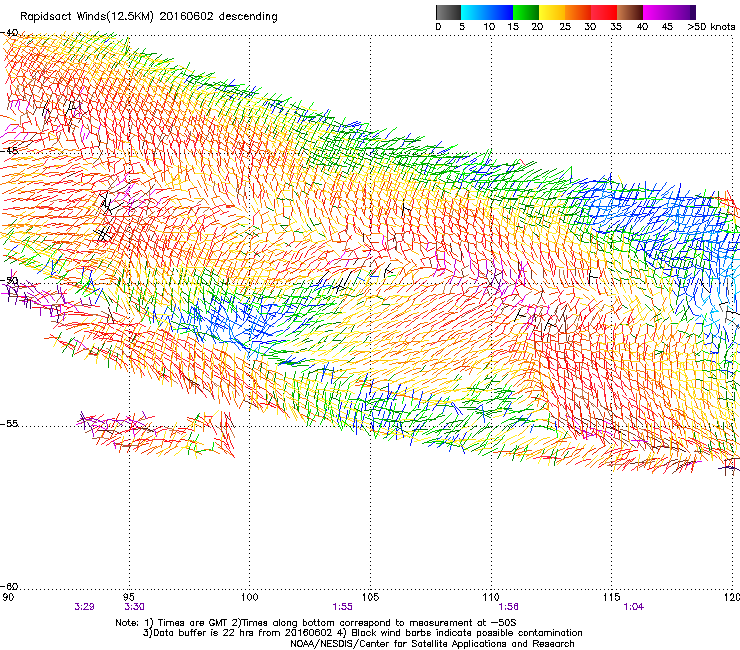
Task: Click the '105' longitude axis label
Action: (x=370, y=597)
